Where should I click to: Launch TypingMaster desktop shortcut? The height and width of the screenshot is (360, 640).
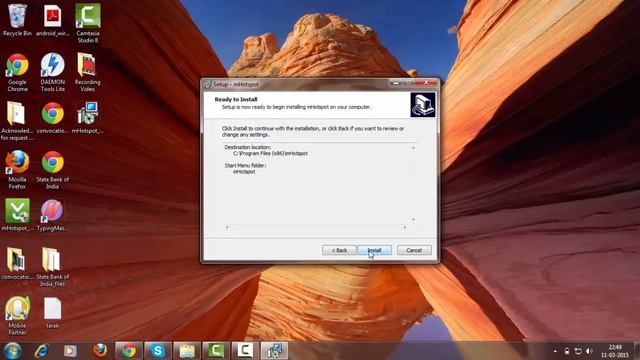pyautogui.click(x=53, y=215)
